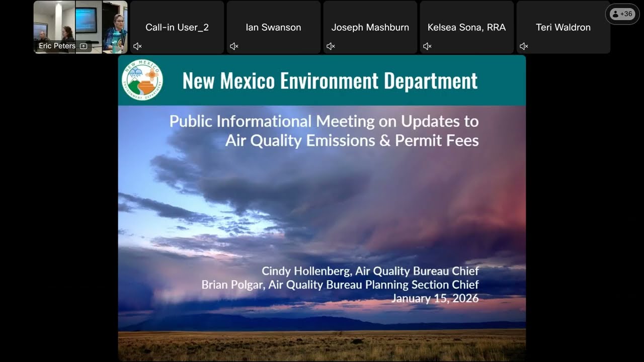644x362 pixels.
Task: Click Ian Swanson's muted microphone icon
Action: [x=234, y=46]
